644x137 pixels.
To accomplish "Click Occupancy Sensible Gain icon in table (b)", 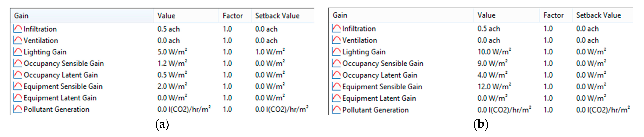I will click(x=336, y=63).
